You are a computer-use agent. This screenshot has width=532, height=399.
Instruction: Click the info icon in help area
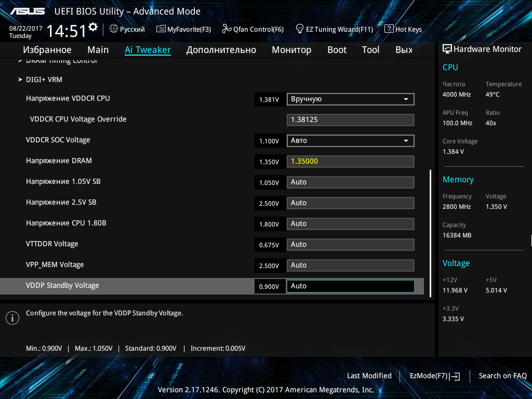coord(12,318)
